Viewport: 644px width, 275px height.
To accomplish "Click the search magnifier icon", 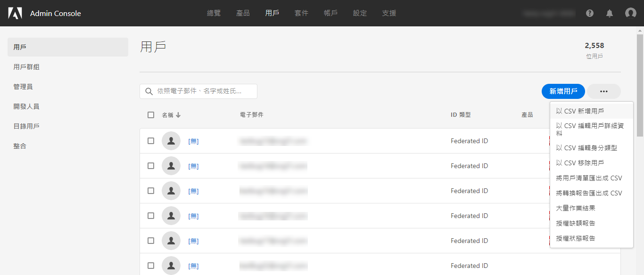I will point(149,91).
